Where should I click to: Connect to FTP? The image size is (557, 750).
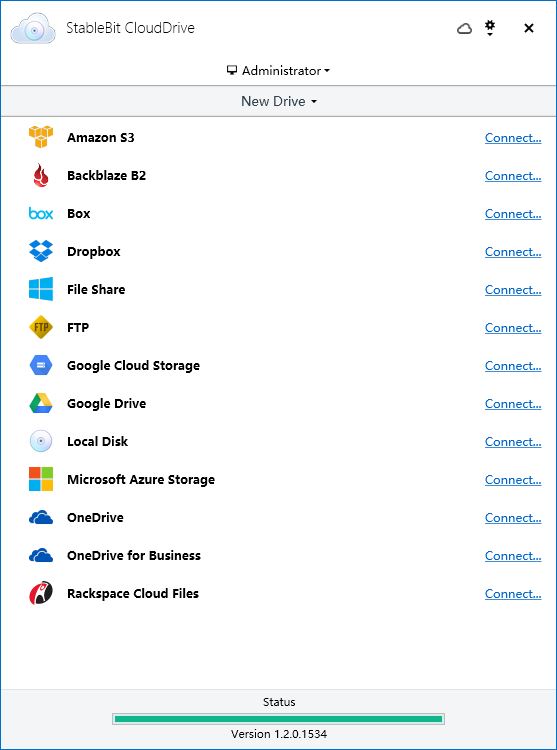pyautogui.click(x=513, y=328)
